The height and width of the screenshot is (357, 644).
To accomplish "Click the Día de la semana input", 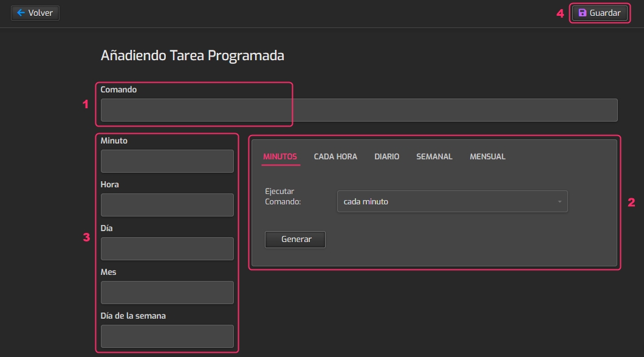I will [167, 336].
